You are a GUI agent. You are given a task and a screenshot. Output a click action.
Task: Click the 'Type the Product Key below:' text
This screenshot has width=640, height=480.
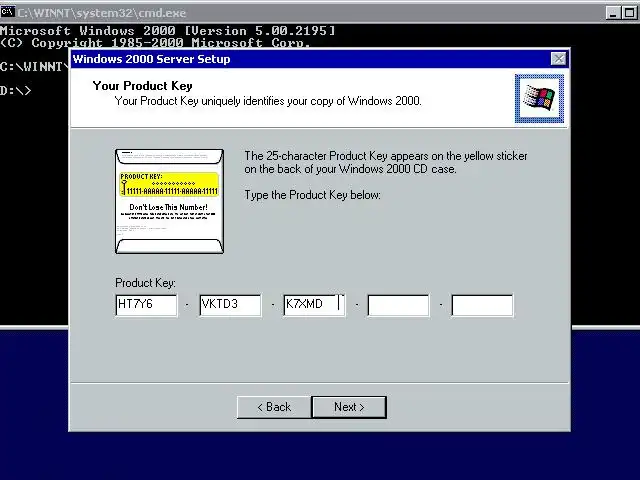(x=312, y=195)
